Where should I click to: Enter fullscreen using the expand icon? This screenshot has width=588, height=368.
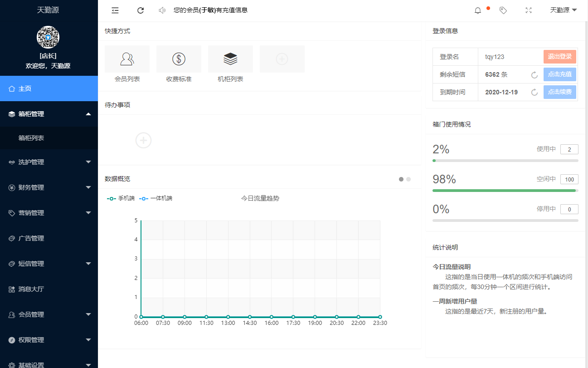click(x=528, y=10)
